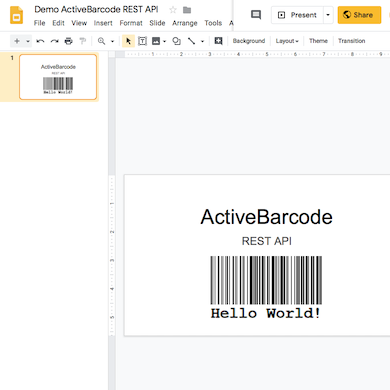The width and height of the screenshot is (390, 390).
Task: Open the Insert menu
Action: 103,23
